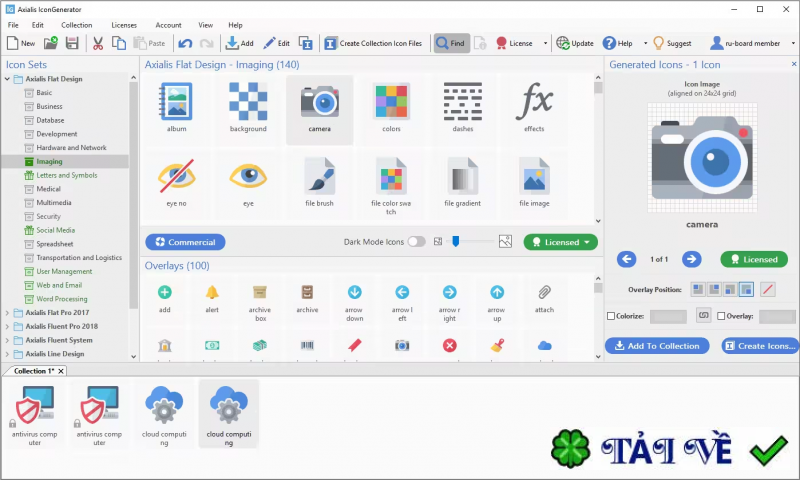Open the Licenses menu
This screenshot has width=800, height=480.
click(124, 25)
